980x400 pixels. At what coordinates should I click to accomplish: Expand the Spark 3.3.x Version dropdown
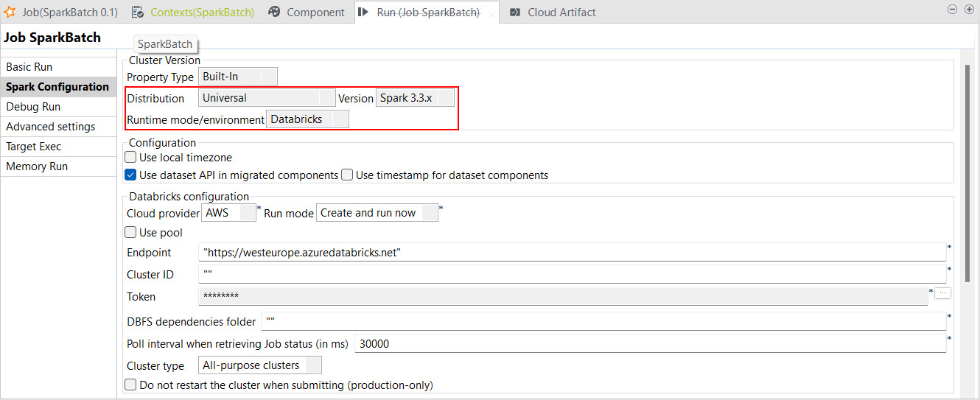pos(415,98)
